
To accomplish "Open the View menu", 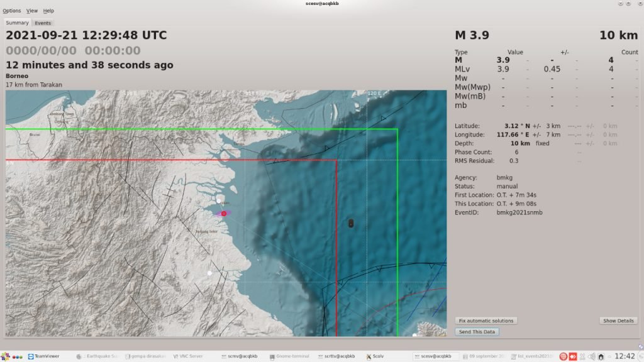I will click(32, 11).
